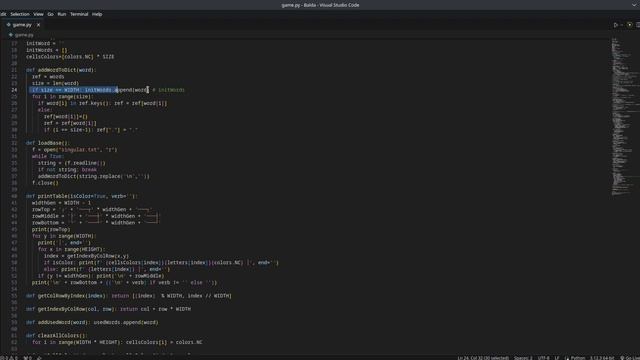Click the errors and warnings status icon

point(9,358)
